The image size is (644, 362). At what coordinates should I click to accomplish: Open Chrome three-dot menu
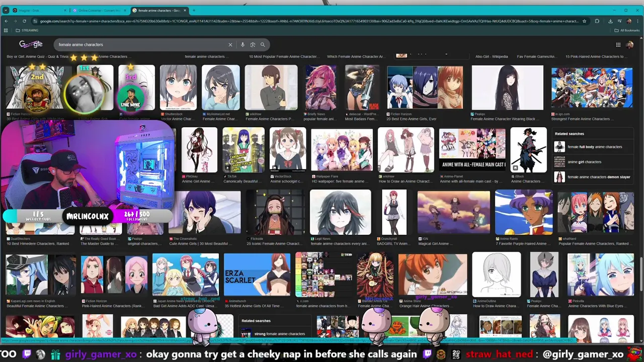click(x=638, y=21)
